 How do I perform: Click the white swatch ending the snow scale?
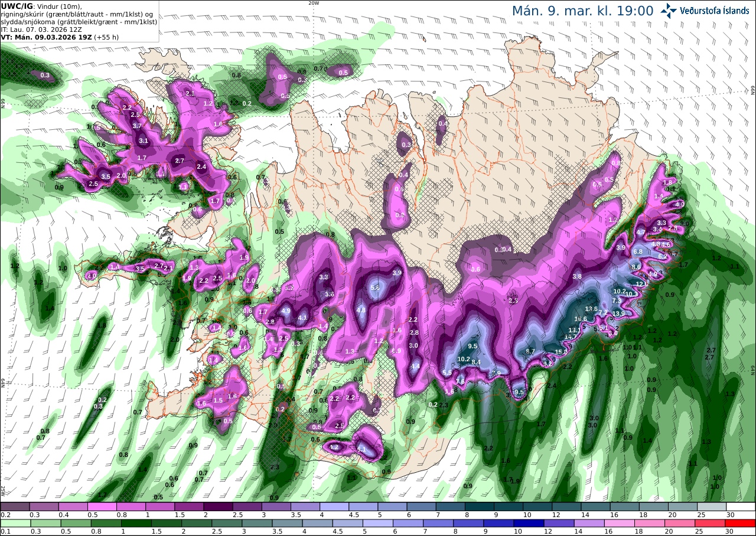(x=741, y=506)
